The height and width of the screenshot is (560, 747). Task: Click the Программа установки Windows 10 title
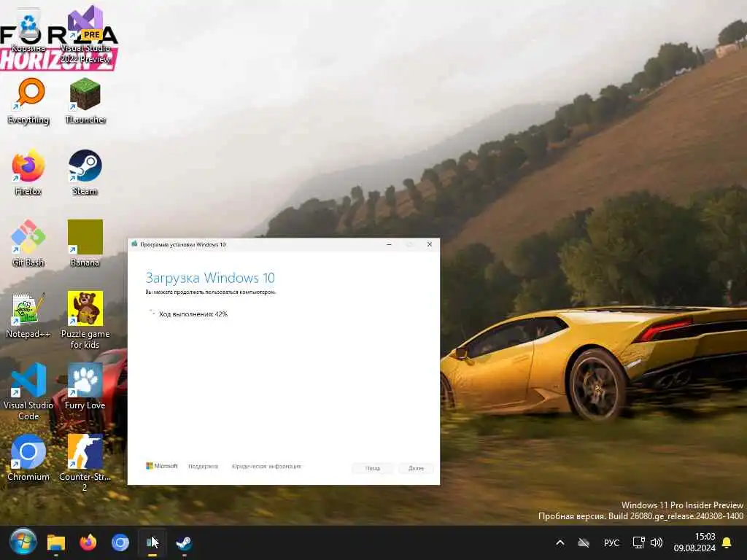183,244
